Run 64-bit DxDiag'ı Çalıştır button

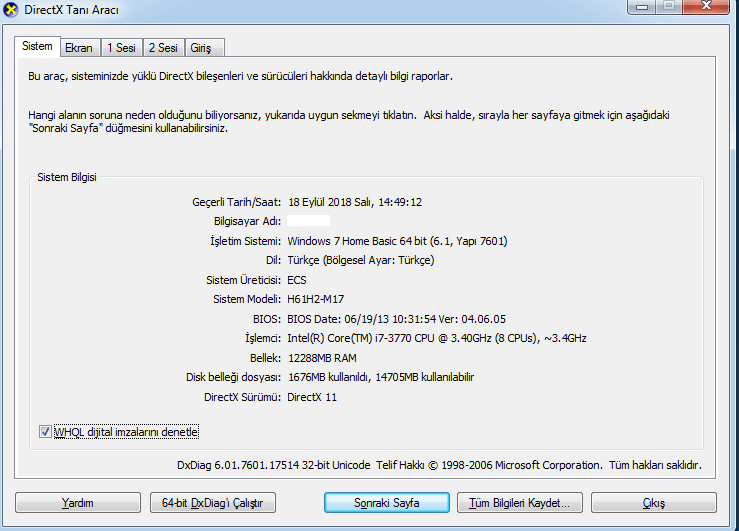click(x=213, y=503)
